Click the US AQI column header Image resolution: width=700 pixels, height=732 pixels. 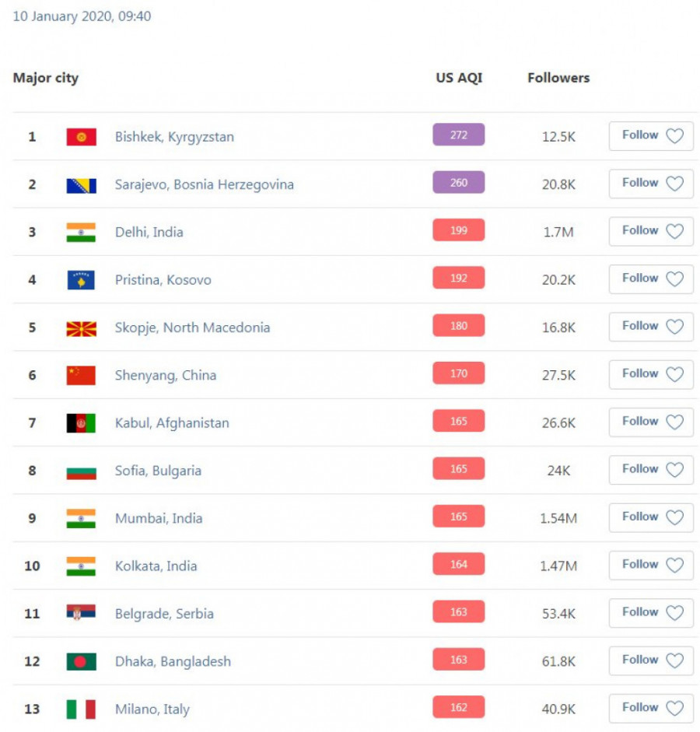click(x=459, y=78)
